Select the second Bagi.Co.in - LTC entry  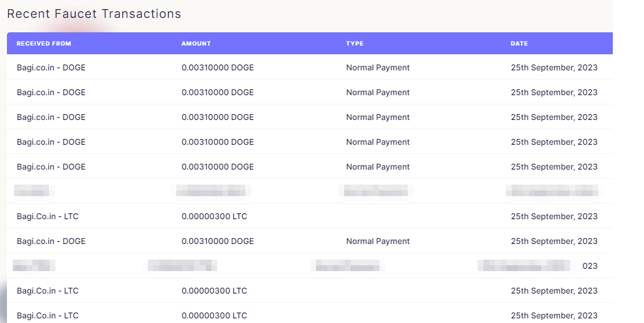click(47, 291)
